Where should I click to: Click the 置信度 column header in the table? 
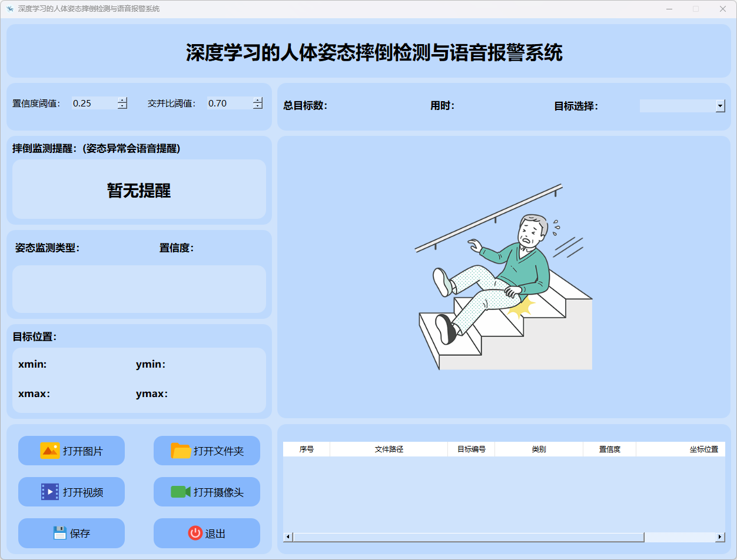tap(610, 449)
